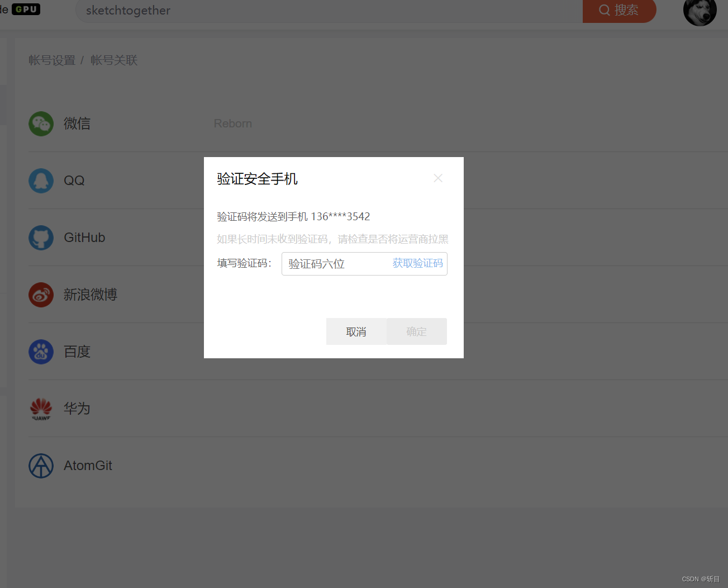This screenshot has height=588, width=728.
Task: Click the CSDN @斩曰 watermark text
Action: pyautogui.click(x=701, y=578)
